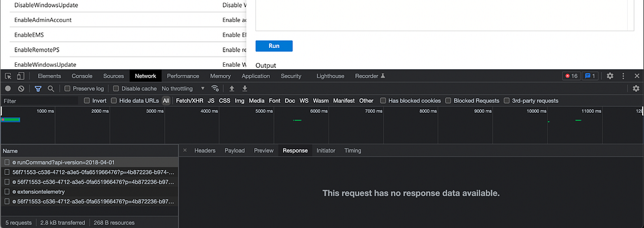
Task: Enable Blocked Requests filter
Action: (448, 101)
